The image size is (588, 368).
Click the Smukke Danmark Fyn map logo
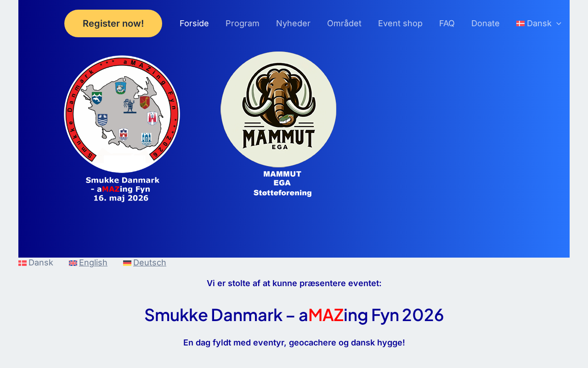click(122, 129)
